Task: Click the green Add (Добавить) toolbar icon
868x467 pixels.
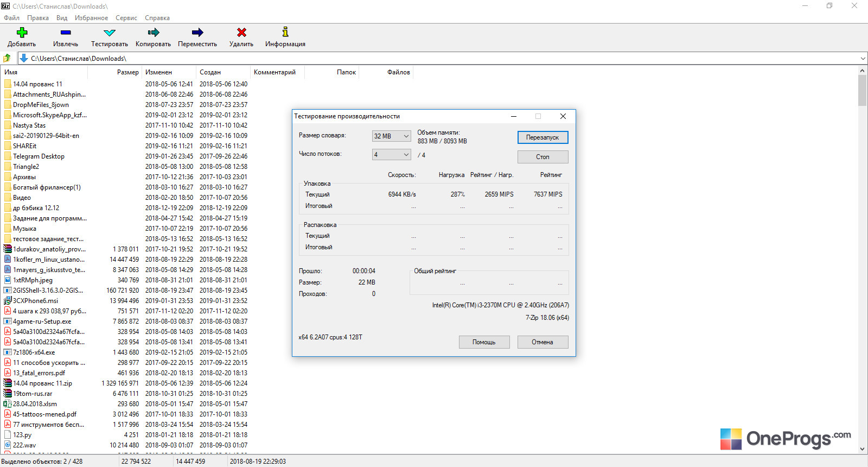Action: click(x=22, y=33)
